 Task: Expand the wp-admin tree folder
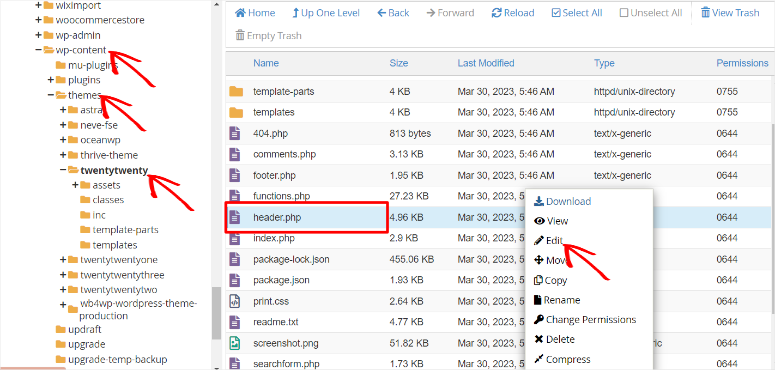38,35
